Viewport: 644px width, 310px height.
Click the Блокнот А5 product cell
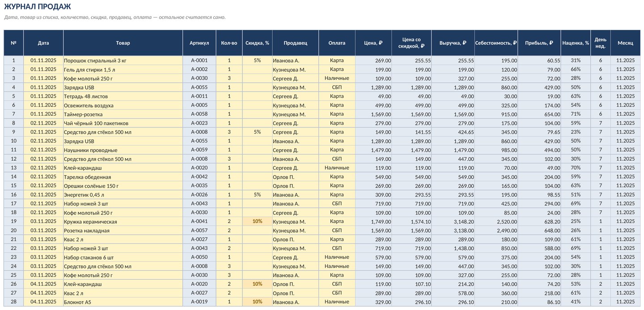(123, 302)
